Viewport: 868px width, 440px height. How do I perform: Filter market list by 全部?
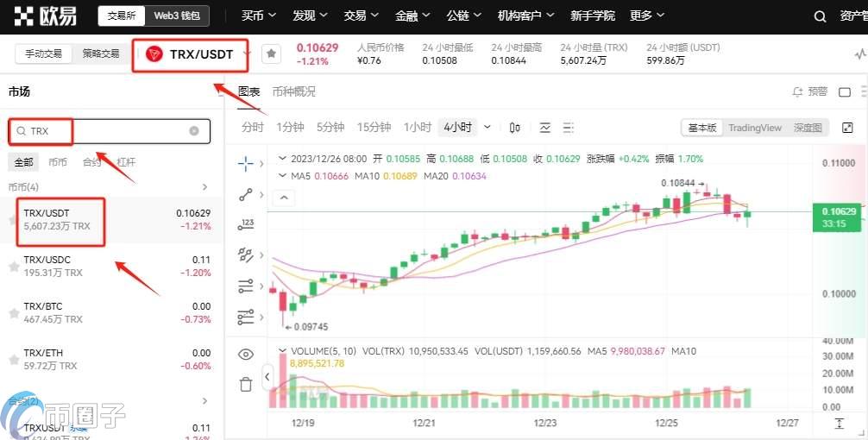coord(24,162)
